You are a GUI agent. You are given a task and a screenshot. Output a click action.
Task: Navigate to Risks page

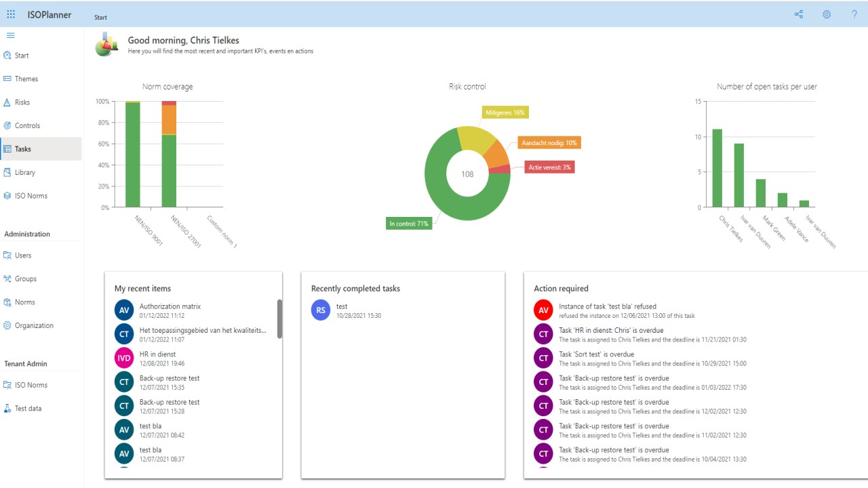[41, 102]
